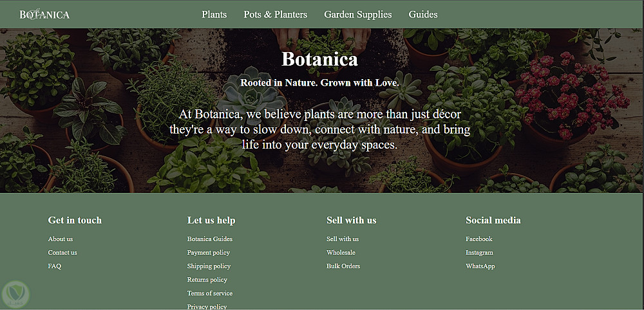View the Payment policy link
Screen dimensions: 644x310
click(x=209, y=253)
